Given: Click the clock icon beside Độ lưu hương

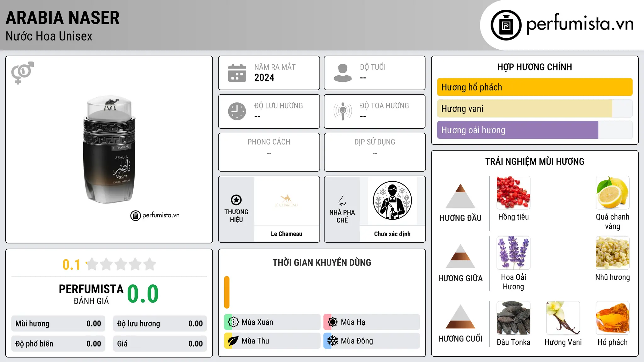Looking at the screenshot, I should click(x=237, y=111).
